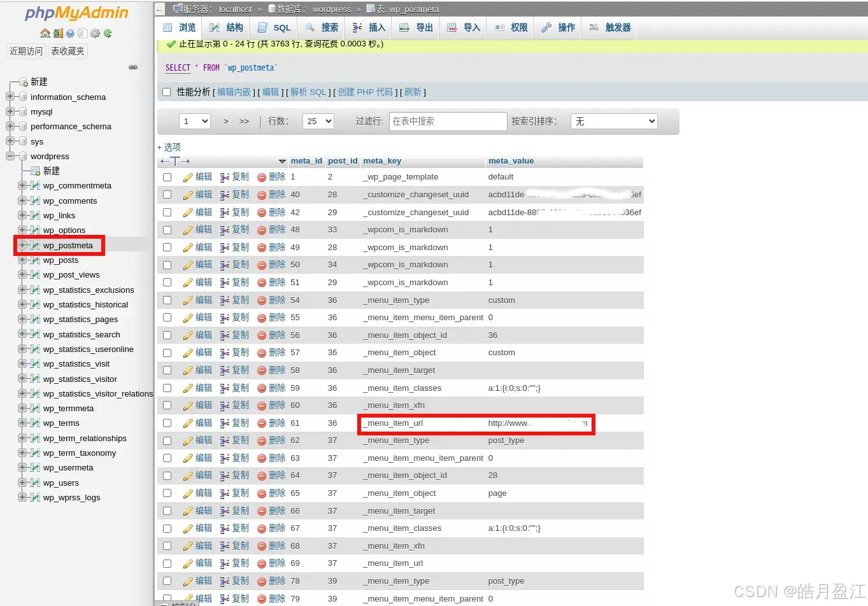Image resolution: width=868 pixels, height=606 pixels.
Task: Click the full texts toggle arrows in table header
Action: click(x=175, y=161)
